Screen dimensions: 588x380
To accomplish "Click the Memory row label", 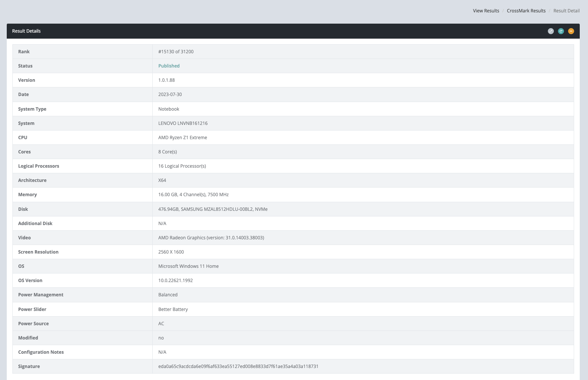I will pyautogui.click(x=27, y=195).
